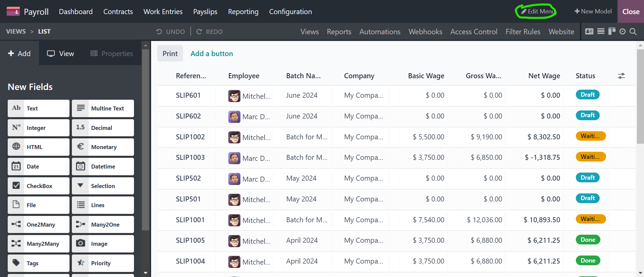The image size is (644, 277).
Task: Click the sidebar scrollbar down arrow
Action: click(145, 273)
